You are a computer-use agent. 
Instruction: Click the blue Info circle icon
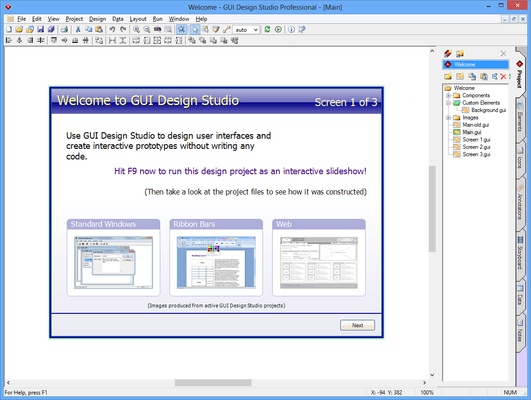click(291, 29)
